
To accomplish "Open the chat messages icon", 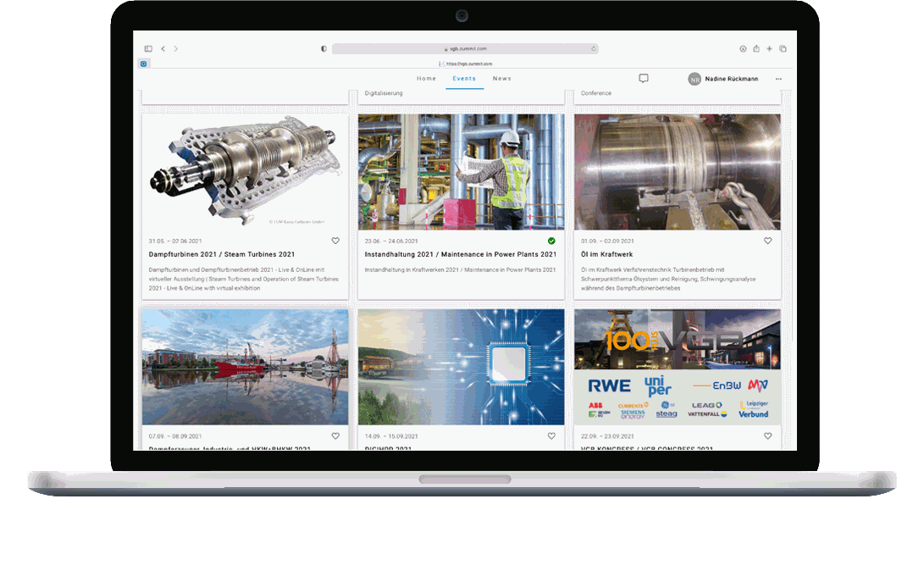I will point(644,79).
